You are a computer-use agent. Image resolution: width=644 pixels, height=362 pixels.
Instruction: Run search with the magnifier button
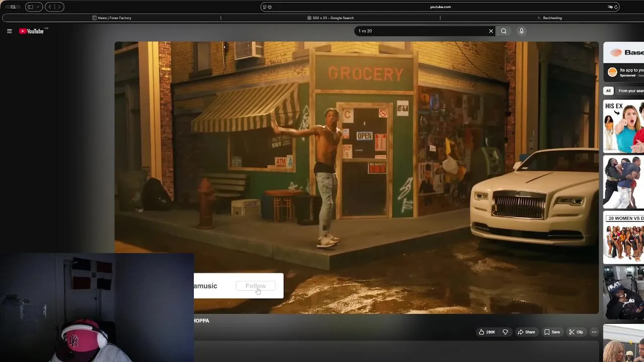pyautogui.click(x=504, y=31)
